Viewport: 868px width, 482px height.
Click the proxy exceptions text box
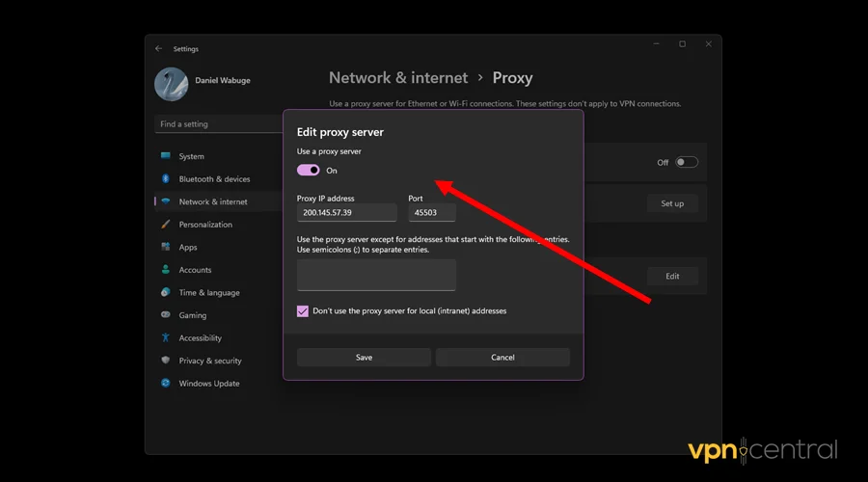point(376,275)
